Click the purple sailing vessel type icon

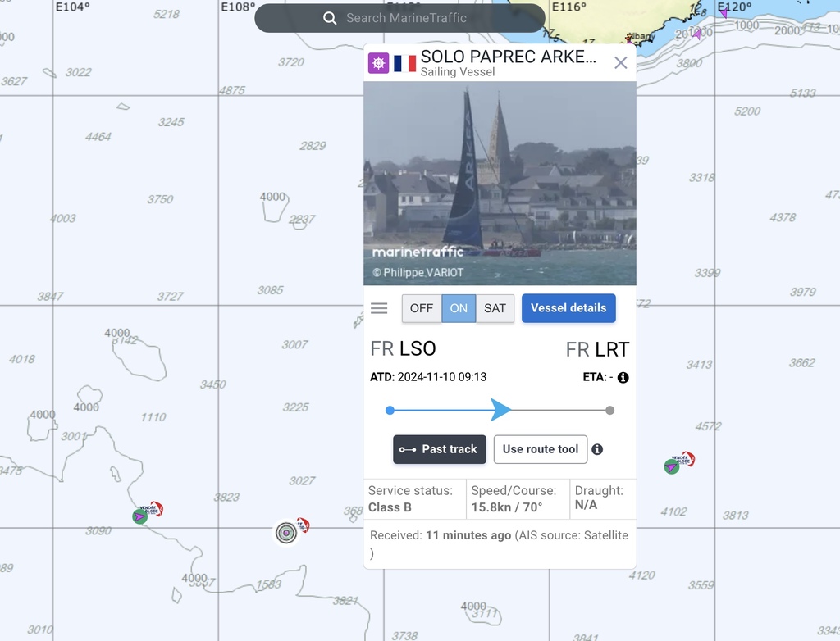(378, 63)
